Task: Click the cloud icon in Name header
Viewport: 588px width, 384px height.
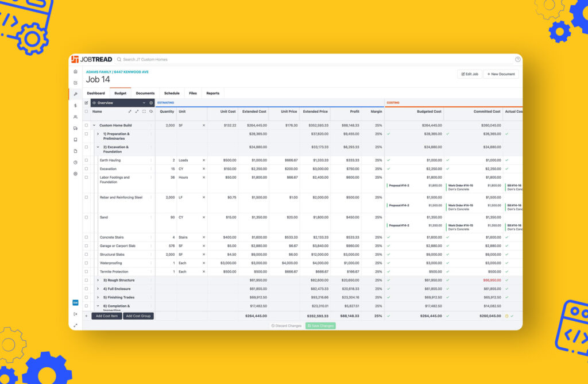Action: 151,112
